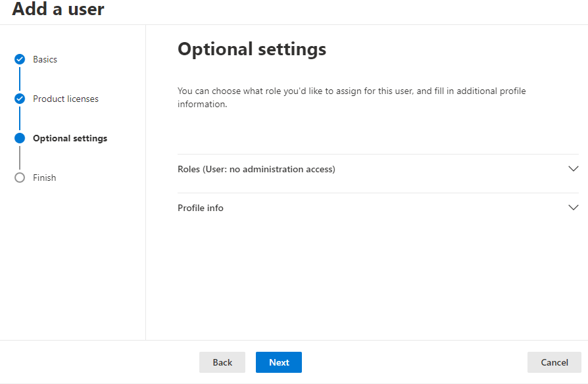Click the Next button
Image resolution: width=588 pixels, height=384 pixels.
coord(279,362)
